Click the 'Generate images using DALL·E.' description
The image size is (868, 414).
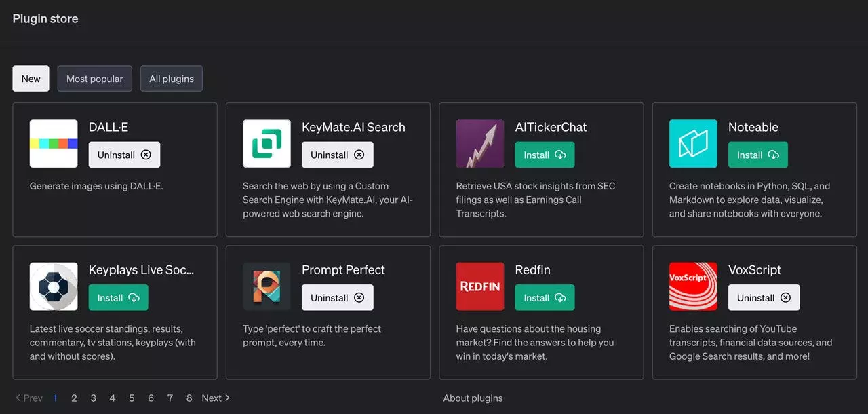click(96, 186)
